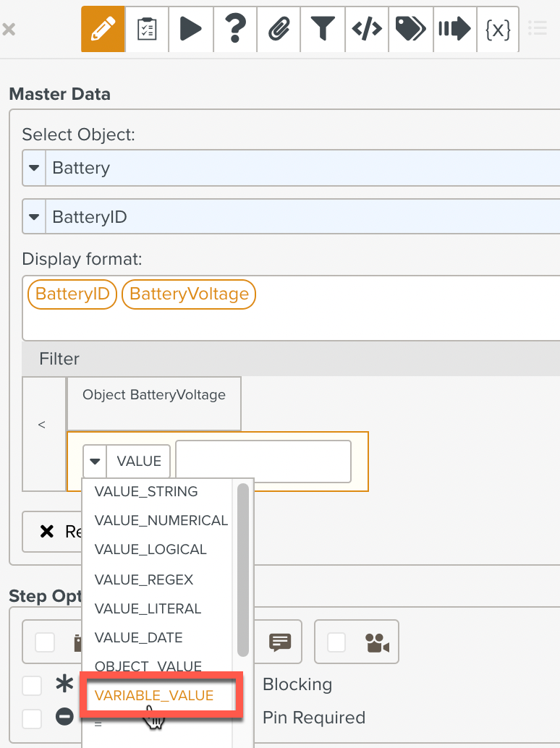
Task: Expand the BatteryID field dropdown
Action: (34, 217)
